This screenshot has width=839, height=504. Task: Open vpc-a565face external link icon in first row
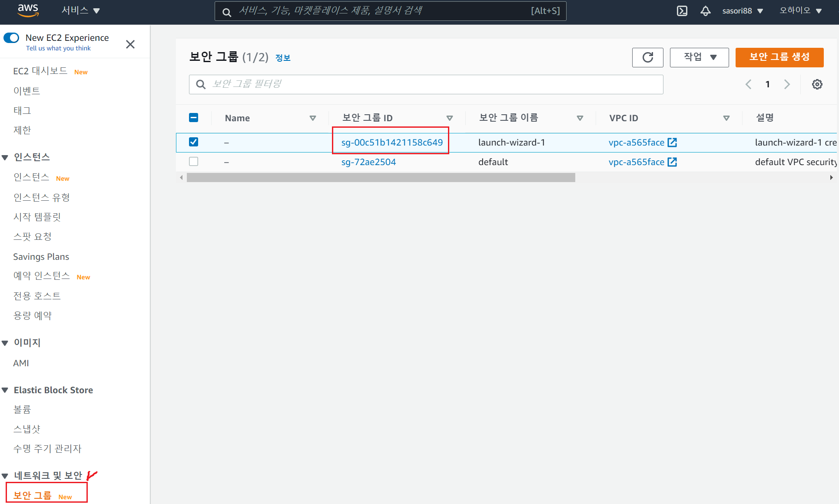pyautogui.click(x=672, y=143)
